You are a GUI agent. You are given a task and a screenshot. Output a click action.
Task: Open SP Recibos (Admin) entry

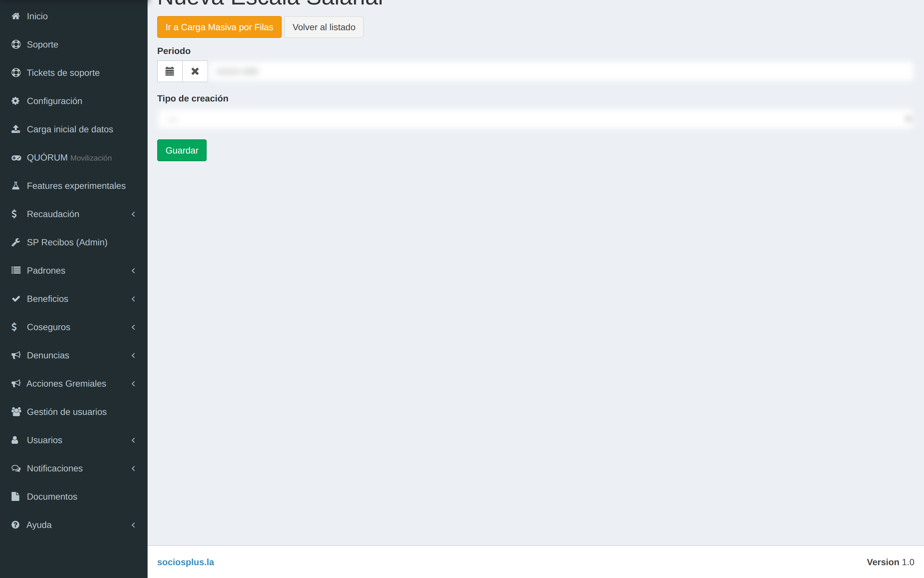point(74,242)
